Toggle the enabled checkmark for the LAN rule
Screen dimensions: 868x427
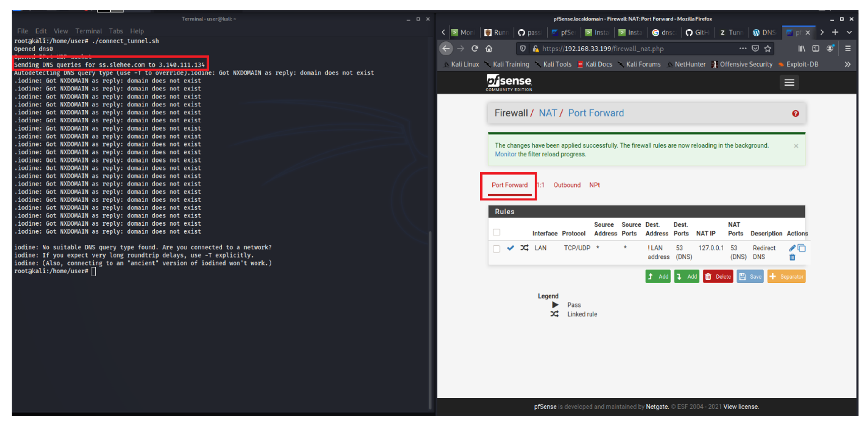[510, 248]
